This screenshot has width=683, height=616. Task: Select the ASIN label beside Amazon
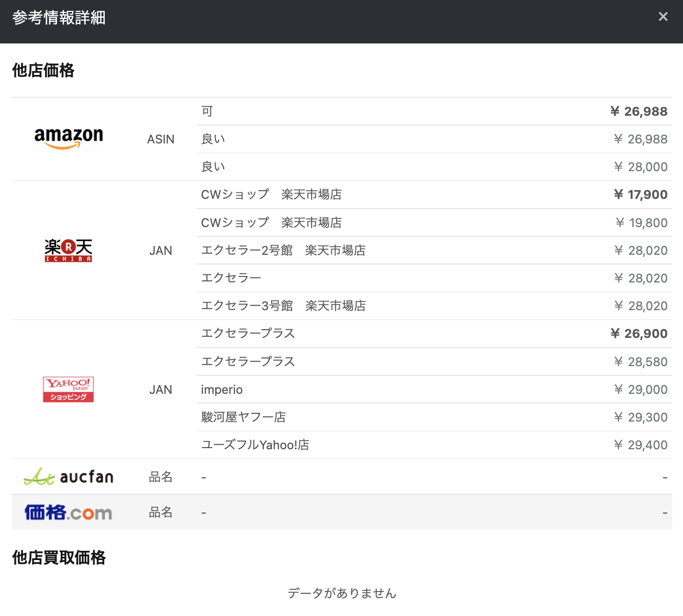pos(161,139)
